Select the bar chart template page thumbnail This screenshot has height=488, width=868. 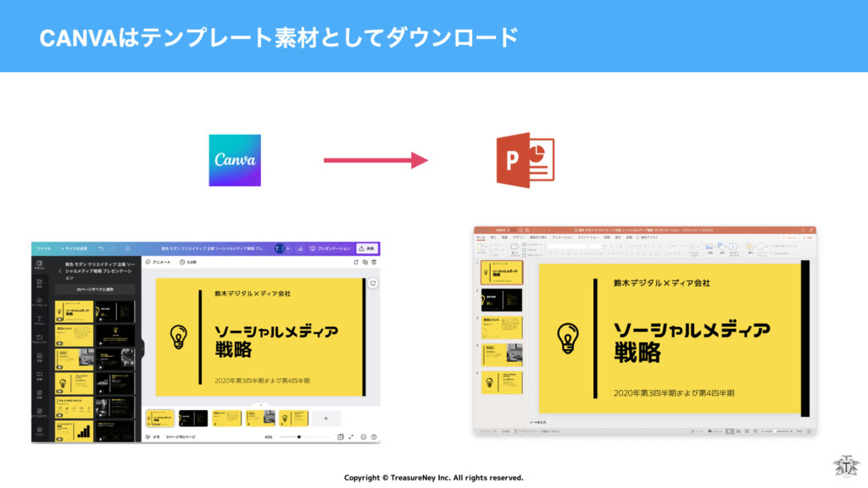pyautogui.click(x=75, y=431)
